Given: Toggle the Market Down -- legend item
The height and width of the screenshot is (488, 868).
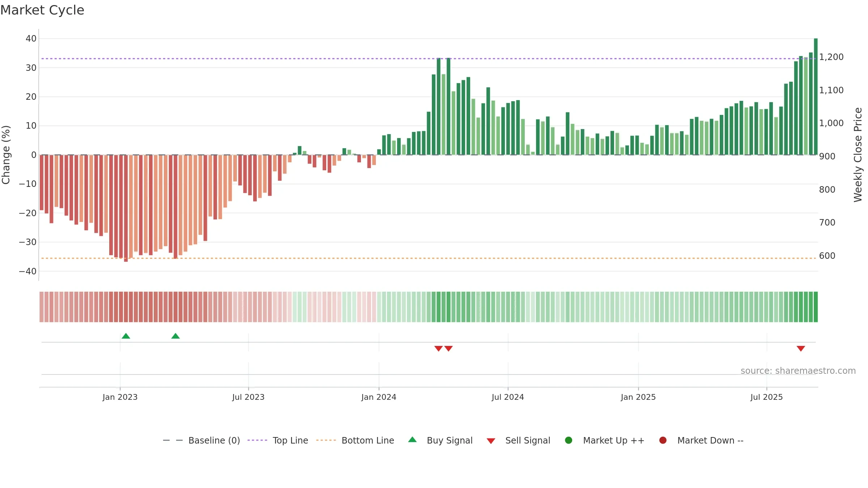Looking at the screenshot, I should (x=701, y=440).
